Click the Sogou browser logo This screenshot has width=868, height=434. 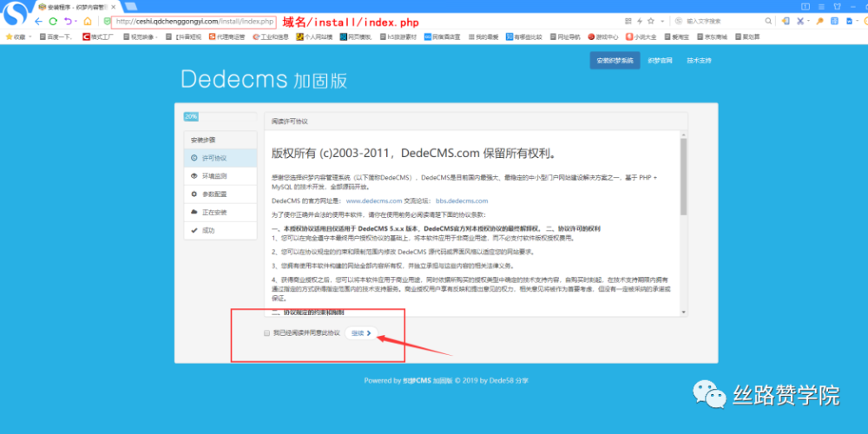(15, 13)
